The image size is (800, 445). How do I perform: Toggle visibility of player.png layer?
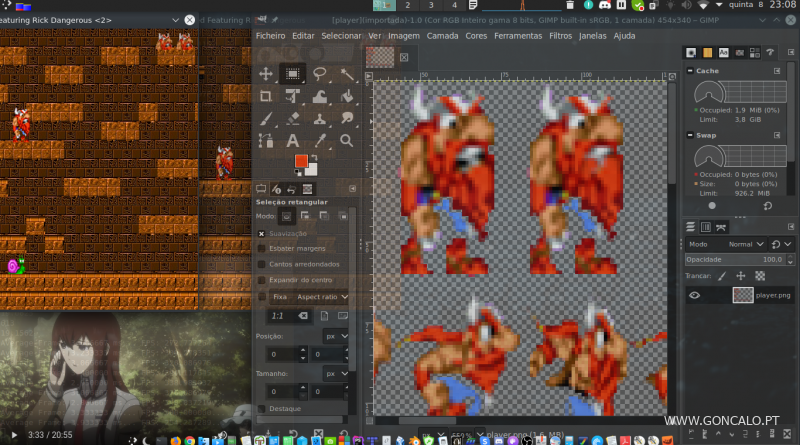coord(694,295)
